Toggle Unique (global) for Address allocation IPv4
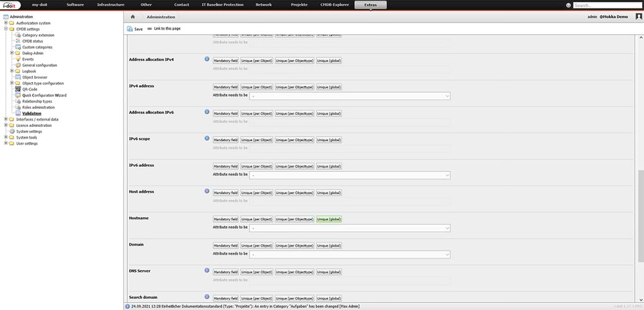The height and width of the screenshot is (310, 644). point(329,61)
